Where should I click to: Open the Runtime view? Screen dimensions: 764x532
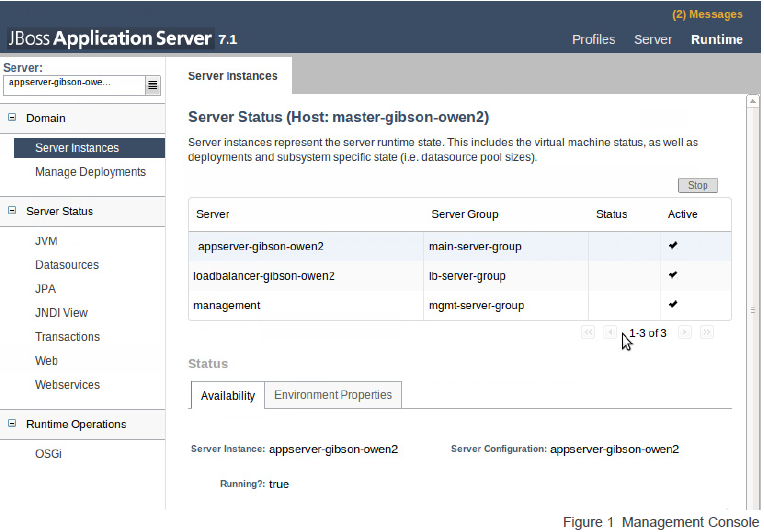717,39
